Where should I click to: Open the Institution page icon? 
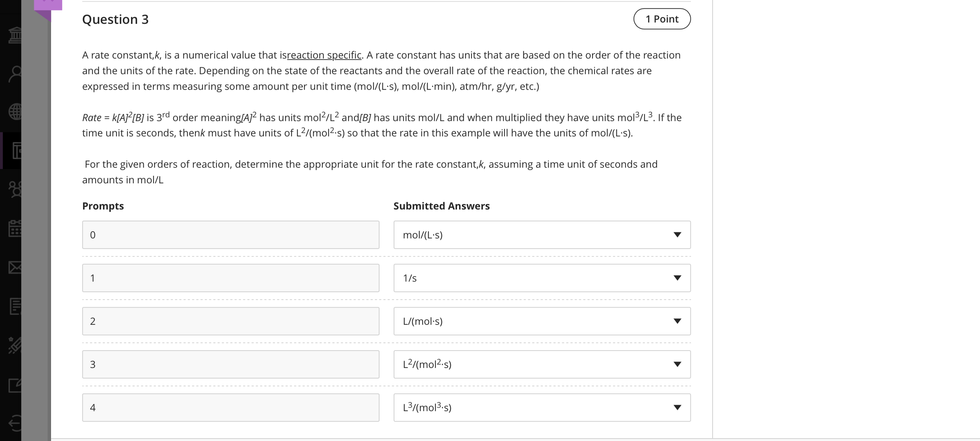tap(14, 35)
